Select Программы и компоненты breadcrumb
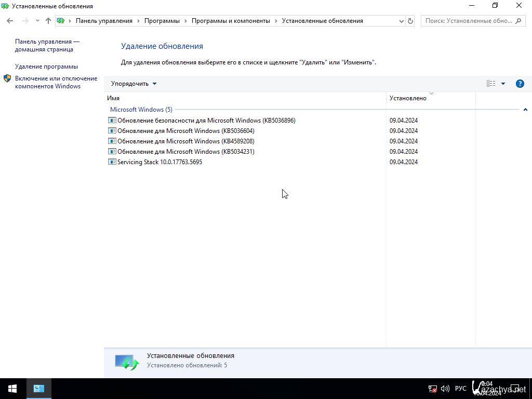This screenshot has width=532, height=399. [231, 21]
